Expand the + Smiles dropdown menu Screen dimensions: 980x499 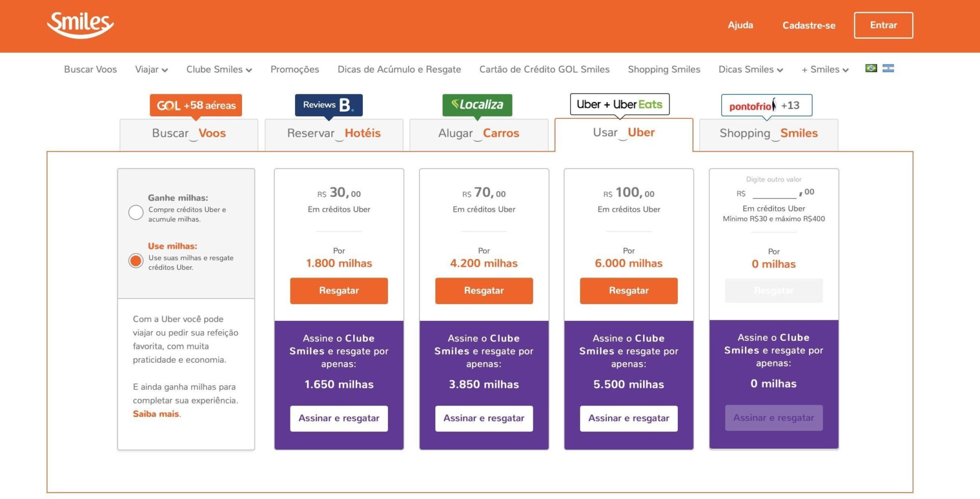click(825, 69)
